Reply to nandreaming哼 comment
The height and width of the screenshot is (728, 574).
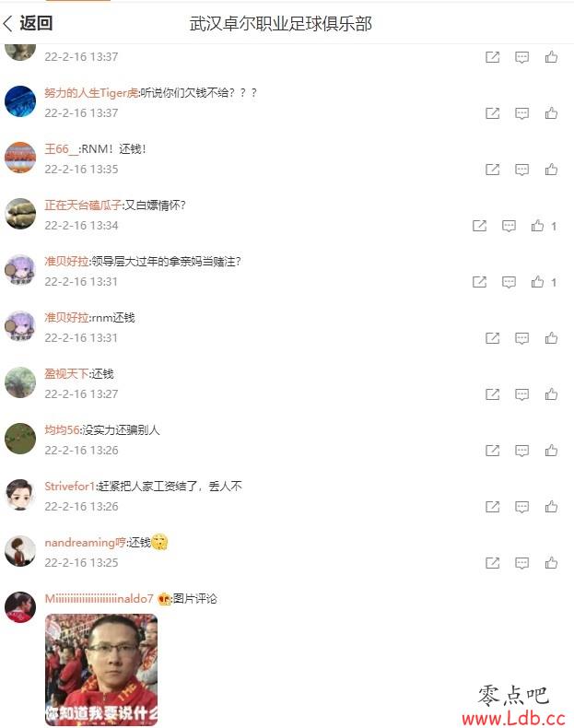(521, 563)
